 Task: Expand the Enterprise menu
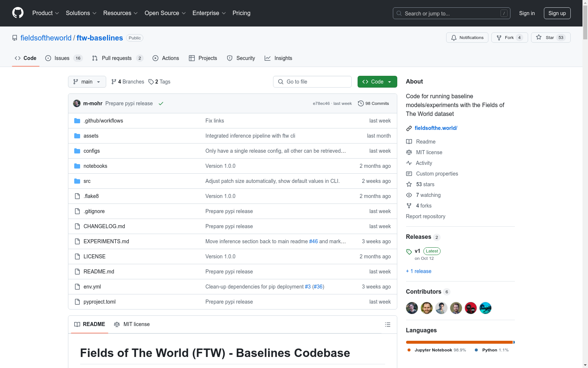point(209,13)
